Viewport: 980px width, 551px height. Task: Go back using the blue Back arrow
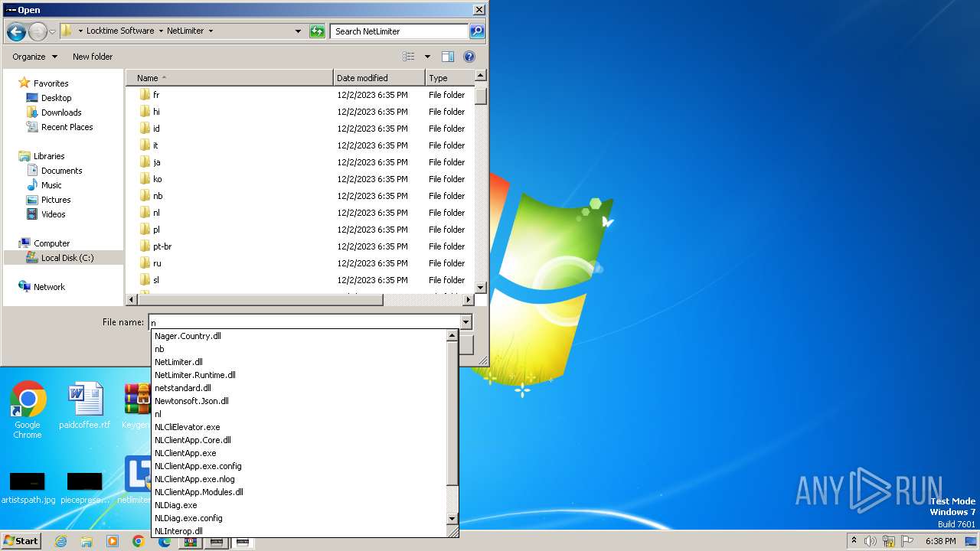coord(16,31)
